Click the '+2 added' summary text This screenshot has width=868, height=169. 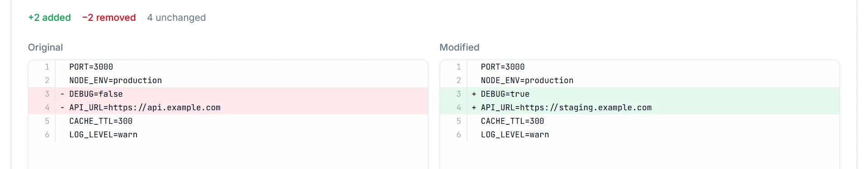point(49,18)
